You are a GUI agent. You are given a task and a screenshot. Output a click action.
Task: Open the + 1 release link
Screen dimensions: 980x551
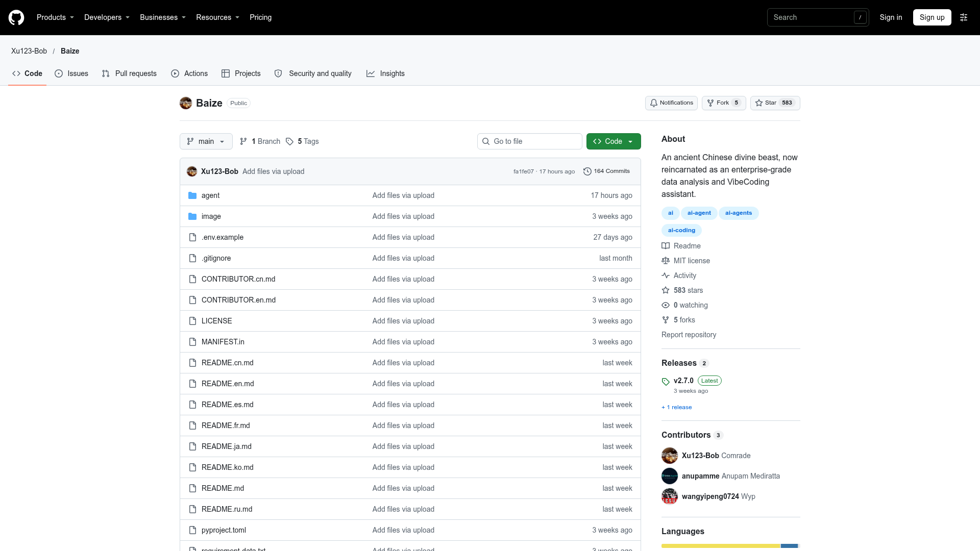pyautogui.click(x=677, y=407)
